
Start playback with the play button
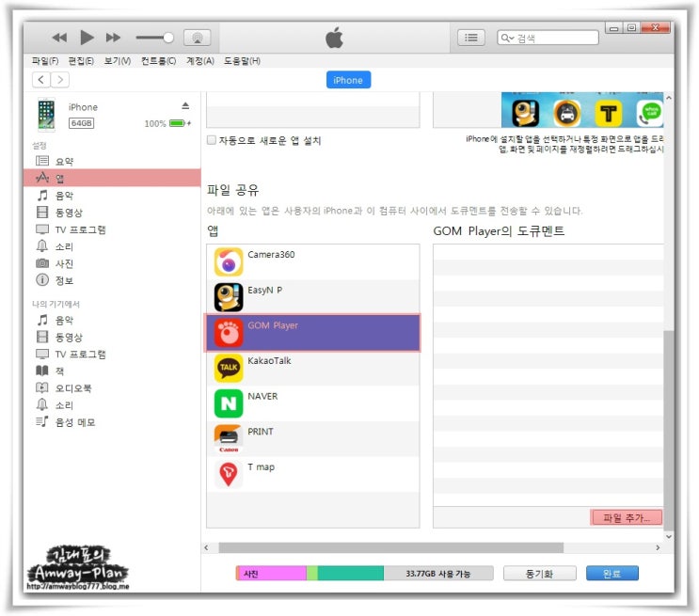[x=87, y=38]
